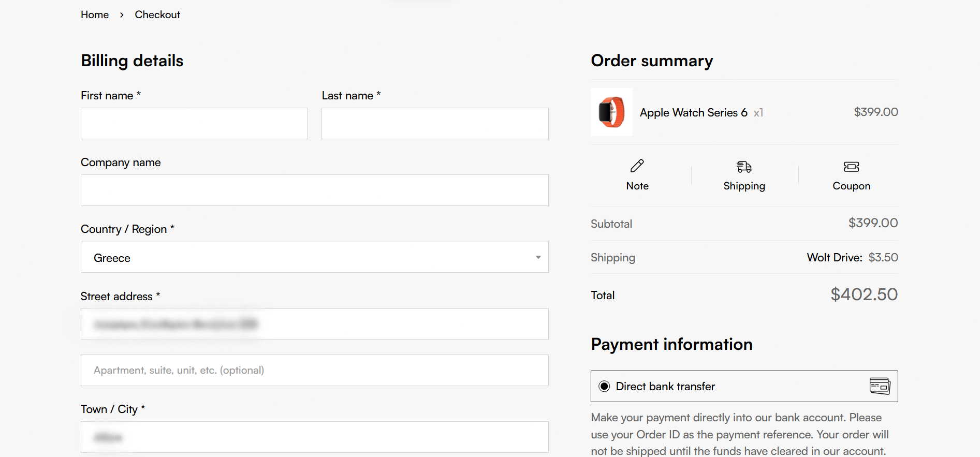Image resolution: width=980 pixels, height=457 pixels.
Task: Click the Shipping truck icon
Action: click(x=744, y=167)
